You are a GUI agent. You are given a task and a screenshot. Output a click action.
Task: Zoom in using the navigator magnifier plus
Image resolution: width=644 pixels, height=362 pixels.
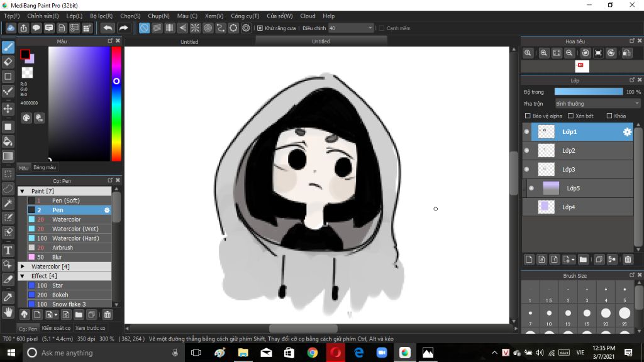[544, 53]
